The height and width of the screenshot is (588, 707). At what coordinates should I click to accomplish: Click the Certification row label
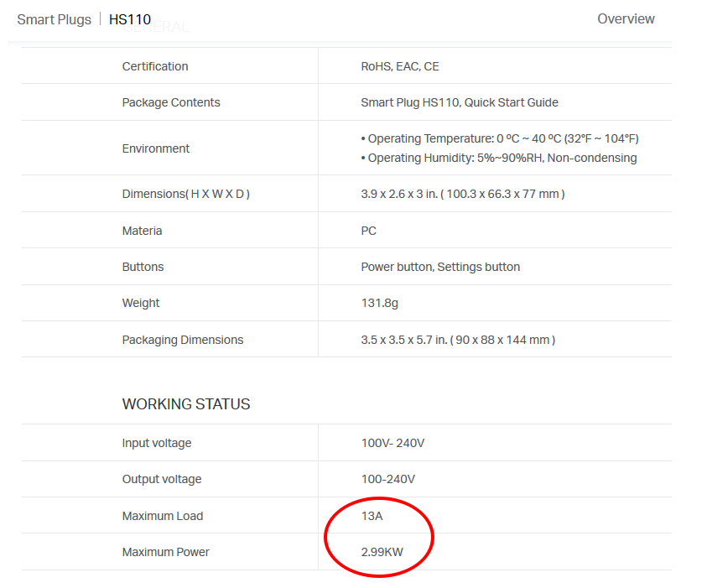(x=155, y=66)
